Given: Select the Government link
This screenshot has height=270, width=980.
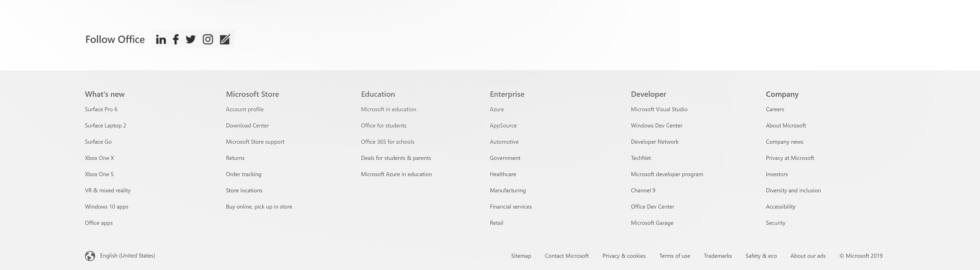Looking at the screenshot, I should click(x=505, y=158).
